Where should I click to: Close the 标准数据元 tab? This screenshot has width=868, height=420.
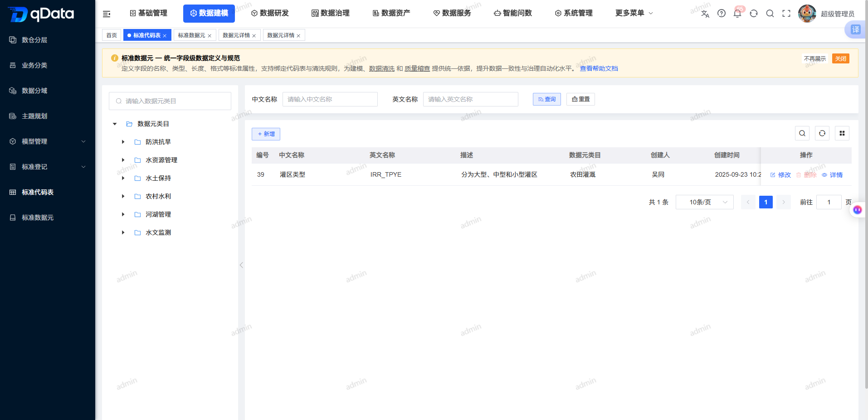click(x=210, y=36)
